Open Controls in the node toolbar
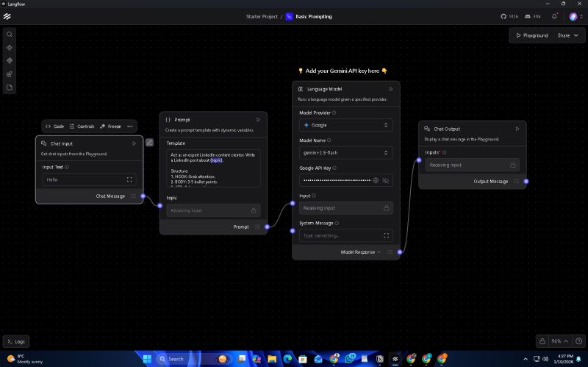 [x=82, y=127]
